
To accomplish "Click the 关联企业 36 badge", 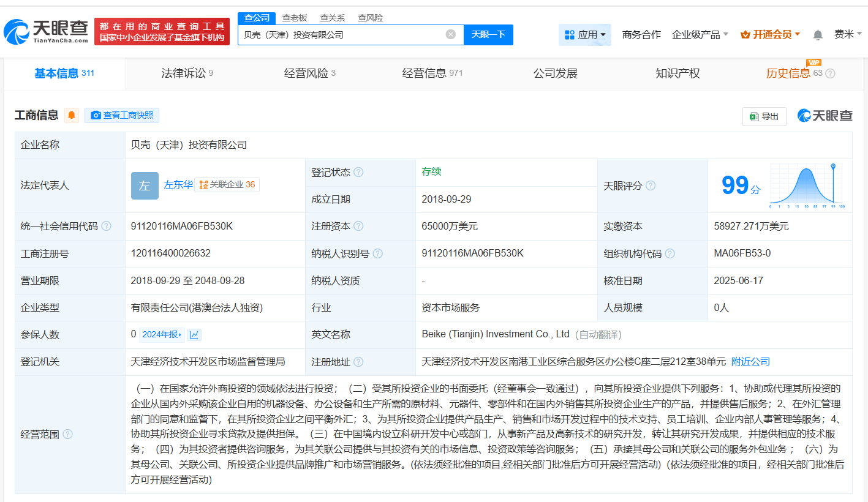I will 227,184.
